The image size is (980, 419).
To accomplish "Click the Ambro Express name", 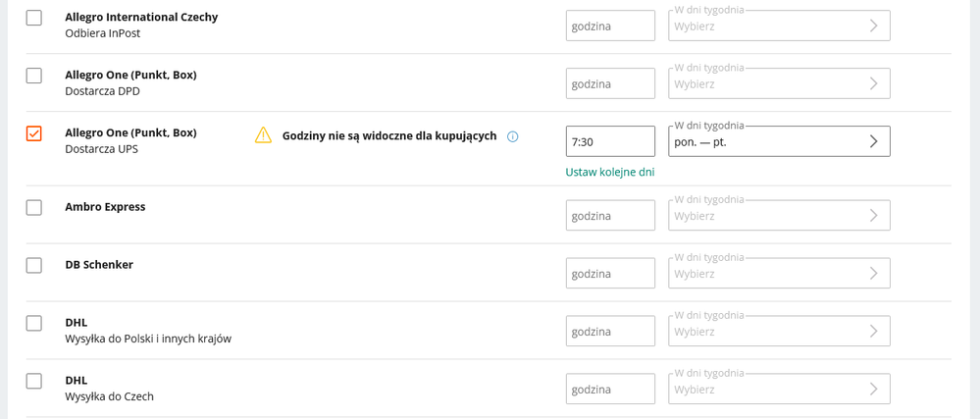I will pyautogui.click(x=105, y=207).
